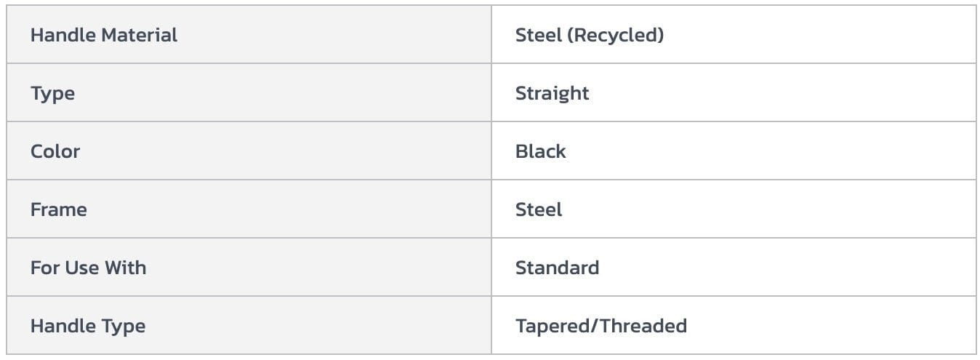
Task: Click the word 'For' in the label column
Action: click(x=42, y=268)
